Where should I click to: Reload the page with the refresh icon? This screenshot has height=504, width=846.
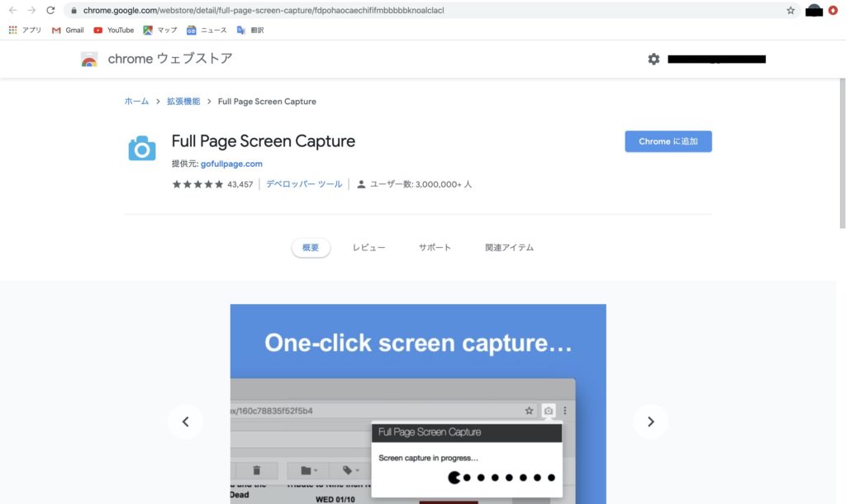50,10
